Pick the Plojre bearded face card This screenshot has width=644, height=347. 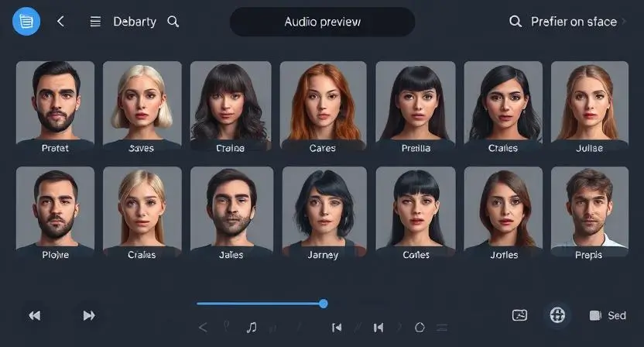pyautogui.click(x=55, y=214)
